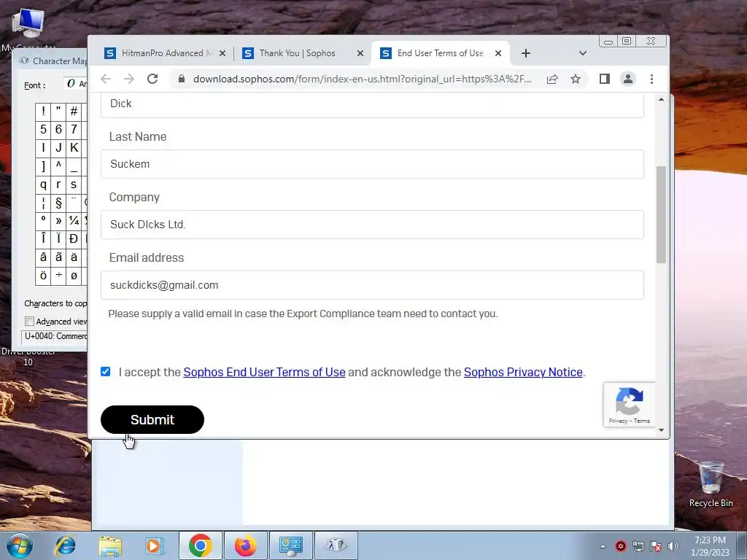Open a new tab with the plus button

tap(525, 53)
